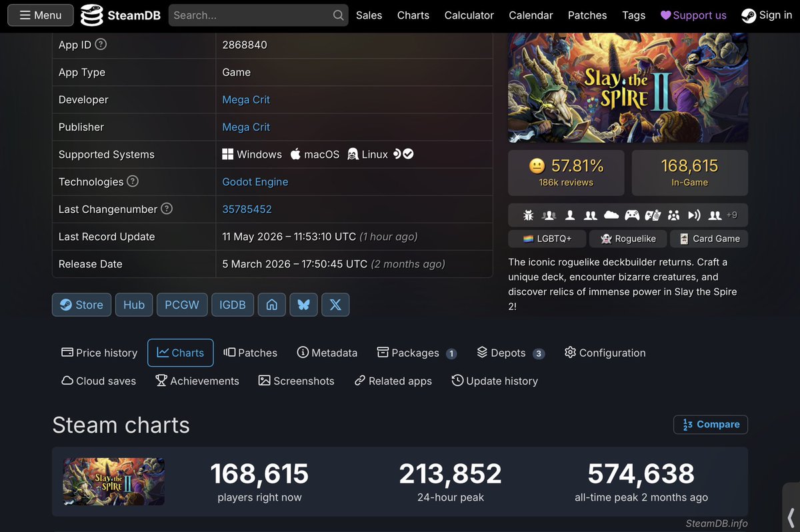The image size is (800, 532).
Task: Open the Bluesky butterfly icon link
Action: pos(303,305)
